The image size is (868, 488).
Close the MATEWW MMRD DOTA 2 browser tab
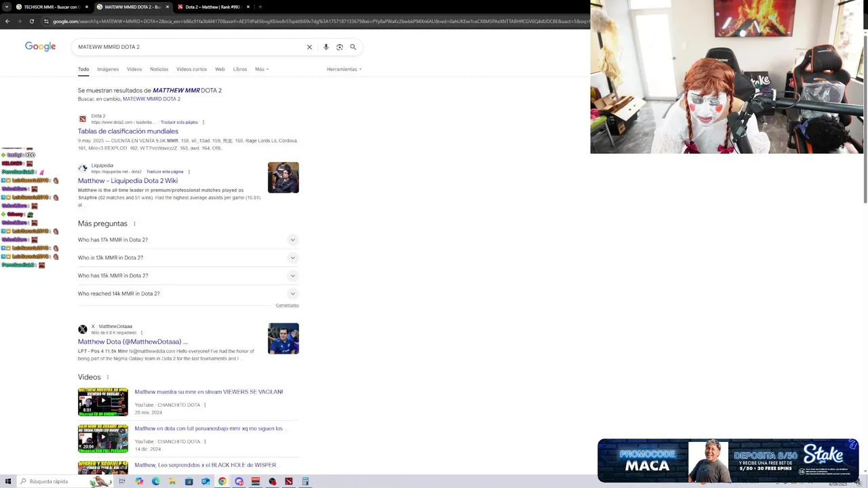[x=167, y=7]
